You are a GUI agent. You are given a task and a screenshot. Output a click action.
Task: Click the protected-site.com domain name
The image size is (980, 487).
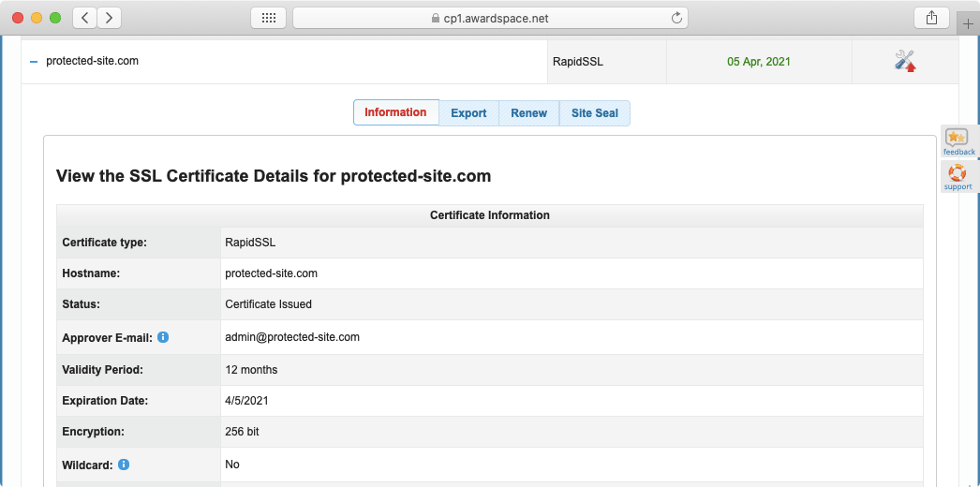coord(92,61)
